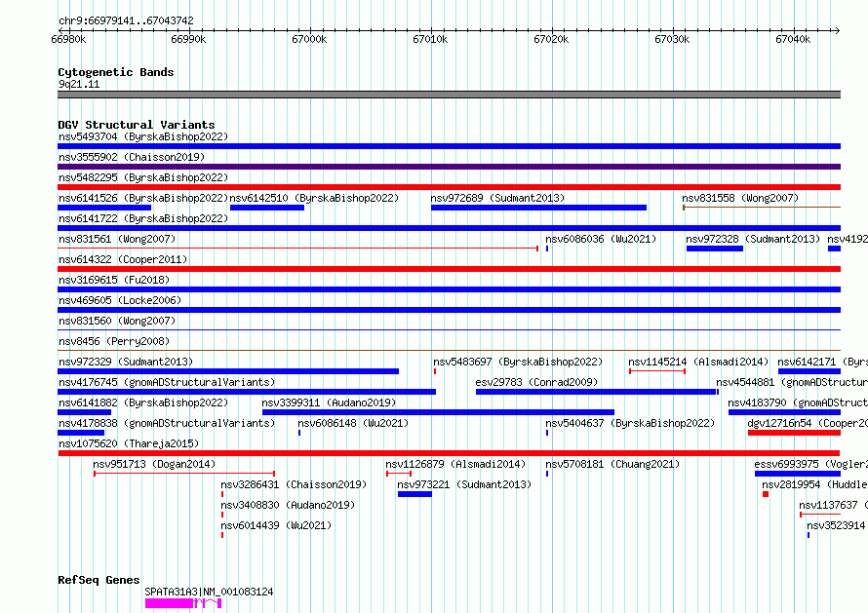Screen dimensions: 868x613
Task: Open the nsv2819954 Huddleston variant label
Action: click(x=815, y=484)
